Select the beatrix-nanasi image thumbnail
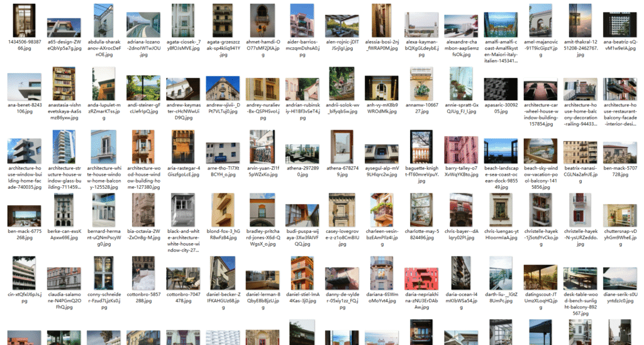This screenshot has height=345, width=644. [580, 152]
